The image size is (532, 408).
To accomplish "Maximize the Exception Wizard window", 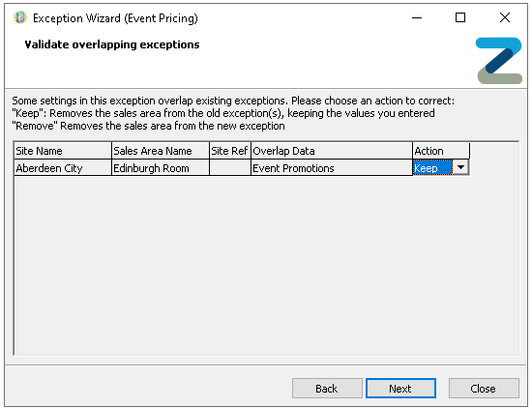I will coord(460,17).
